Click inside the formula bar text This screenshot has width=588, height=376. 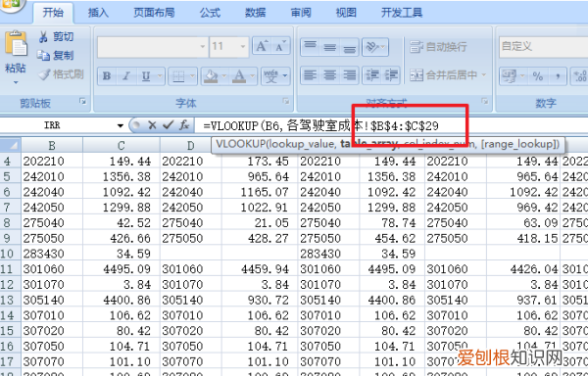pyautogui.click(x=321, y=125)
